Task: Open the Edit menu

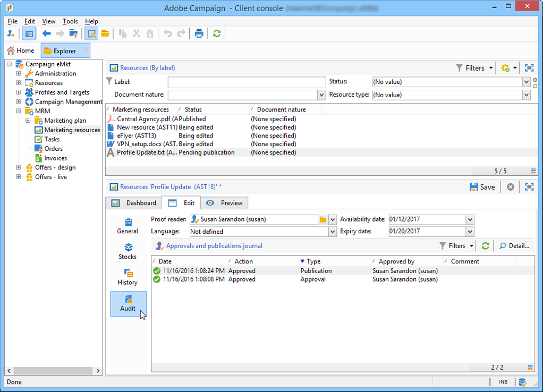Action: point(30,21)
